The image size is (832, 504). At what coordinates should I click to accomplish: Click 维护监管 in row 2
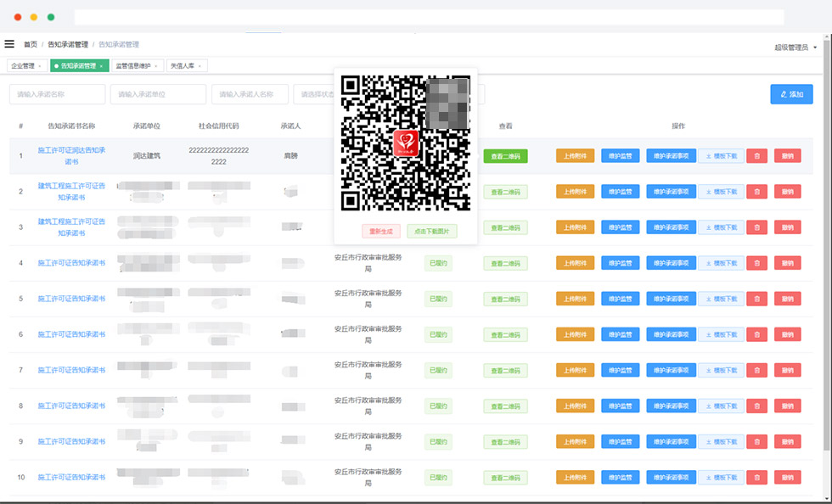[621, 192]
